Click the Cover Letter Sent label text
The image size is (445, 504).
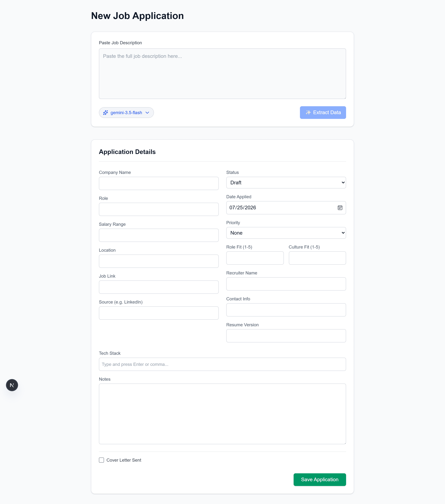[124, 460]
